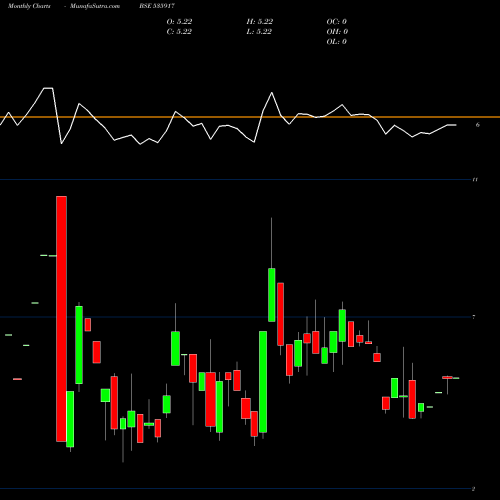Click the price axis label '7'
Viewport: 500px width, 500px height.
(x=474, y=317)
